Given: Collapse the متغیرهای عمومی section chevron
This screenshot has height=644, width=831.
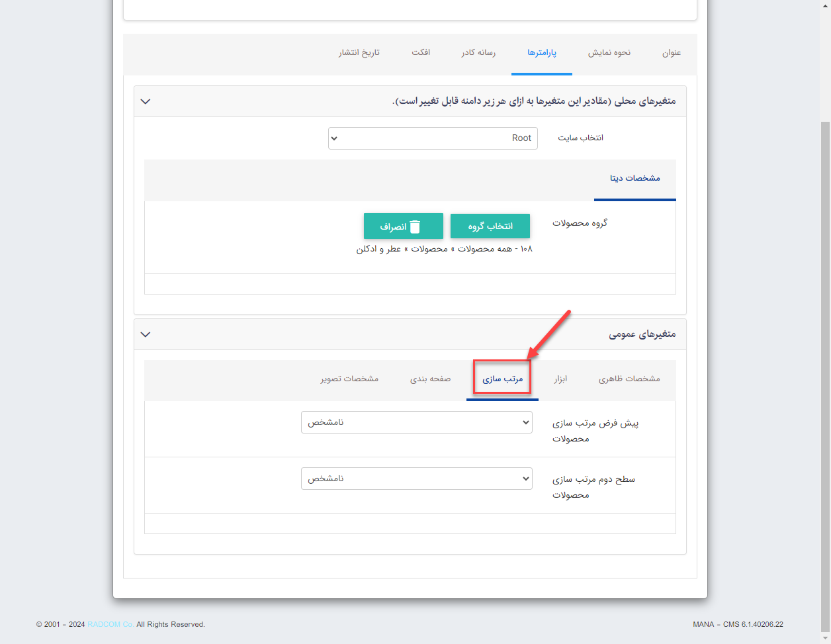Looking at the screenshot, I should 146,334.
